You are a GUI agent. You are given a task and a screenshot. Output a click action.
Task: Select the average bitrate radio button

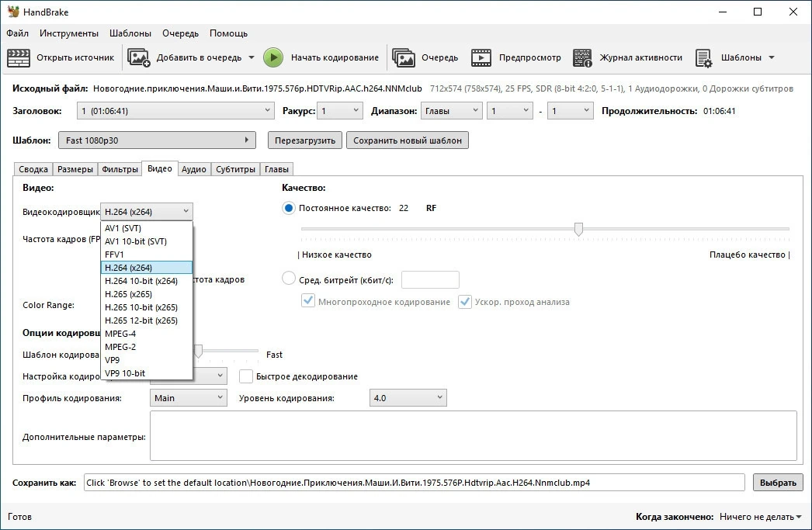pos(289,279)
